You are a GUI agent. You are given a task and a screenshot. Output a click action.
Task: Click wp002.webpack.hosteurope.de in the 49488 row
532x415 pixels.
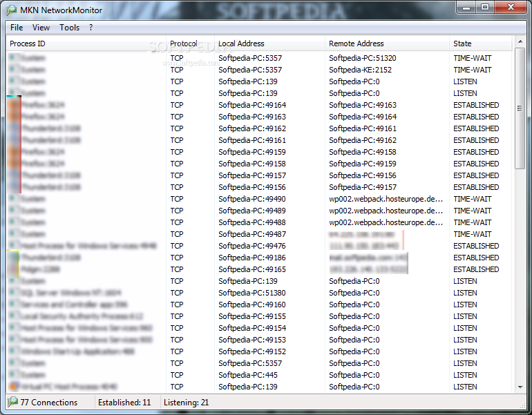[386, 222]
